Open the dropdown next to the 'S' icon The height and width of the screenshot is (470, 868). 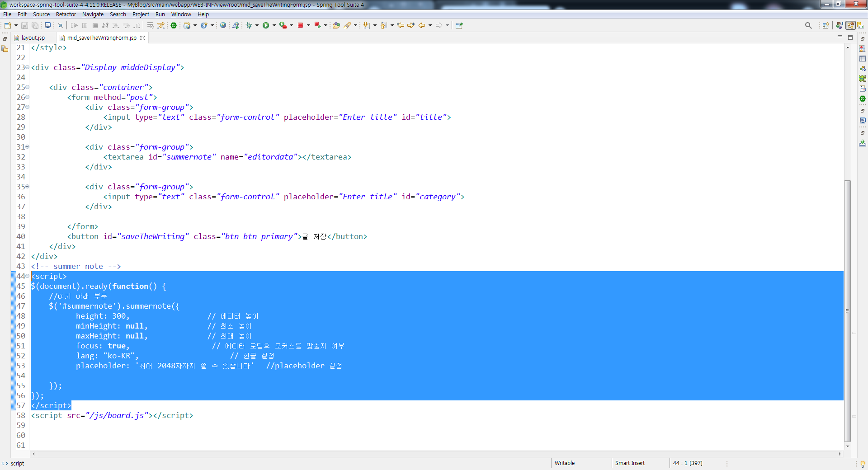[212, 25]
